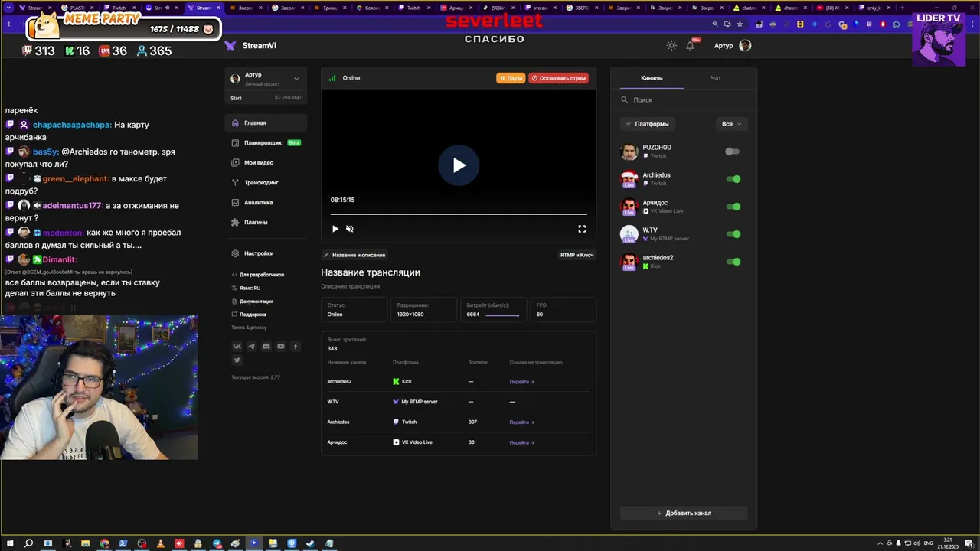980x551 pixels.
Task: Open Аналитика section
Action: click(266, 202)
